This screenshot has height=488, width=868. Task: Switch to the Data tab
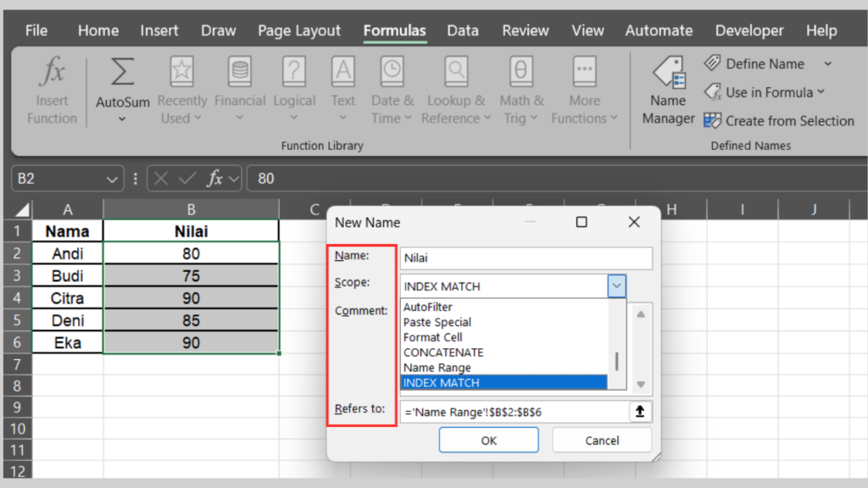463,30
